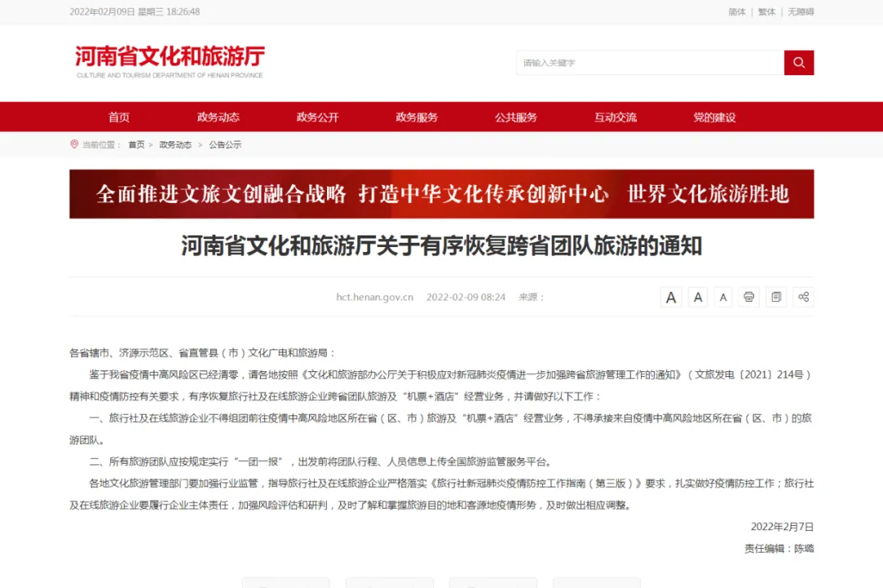Viewport: 883px width, 588px height.
Task: Select the medium font size A icon
Action: coord(697,298)
